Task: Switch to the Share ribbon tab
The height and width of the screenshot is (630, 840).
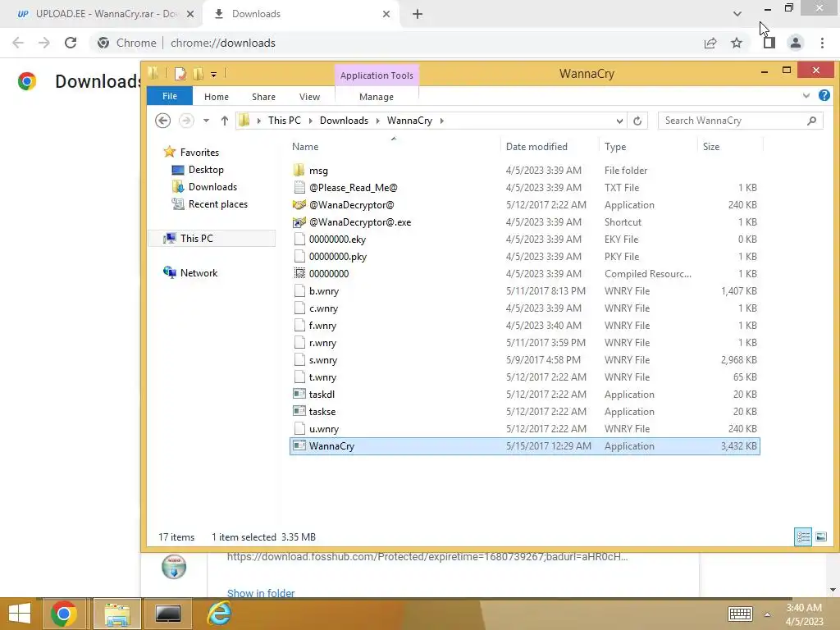Action: [263, 97]
